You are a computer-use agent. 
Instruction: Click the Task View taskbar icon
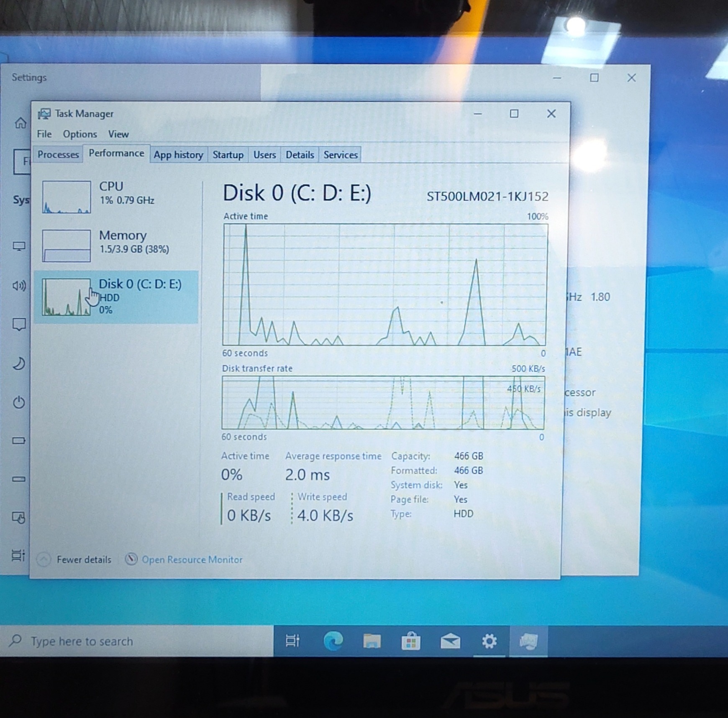(292, 641)
